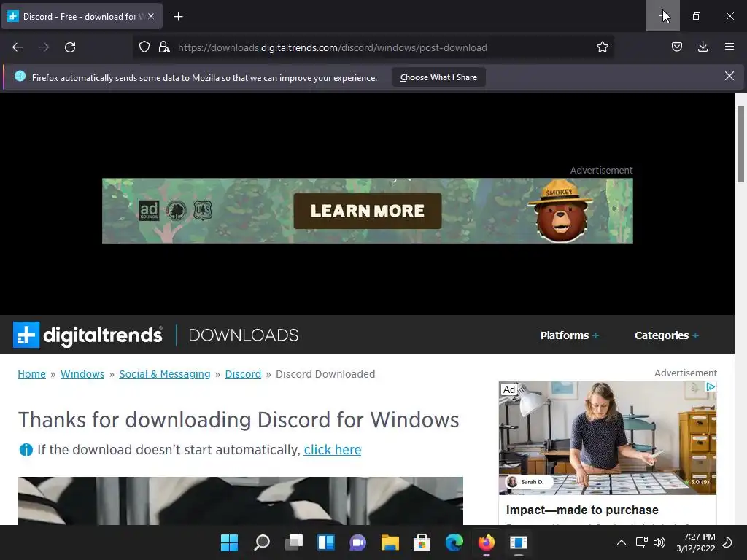Click the notification bar info icon
This screenshot has width=747, height=560.
[x=20, y=76]
